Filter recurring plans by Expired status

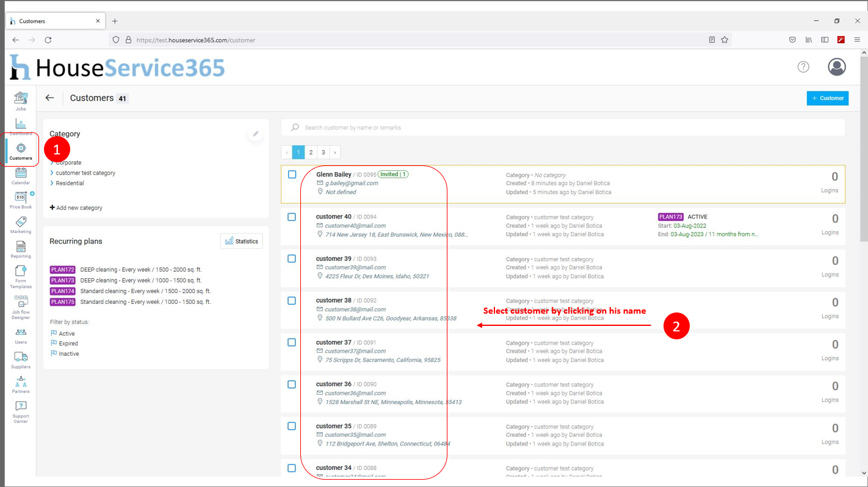click(x=65, y=344)
